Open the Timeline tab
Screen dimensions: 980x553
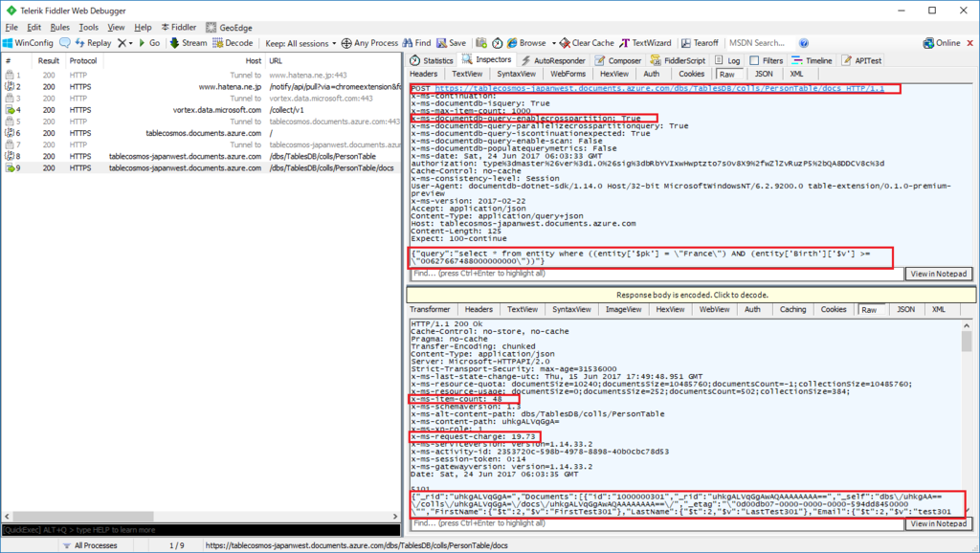(812, 60)
